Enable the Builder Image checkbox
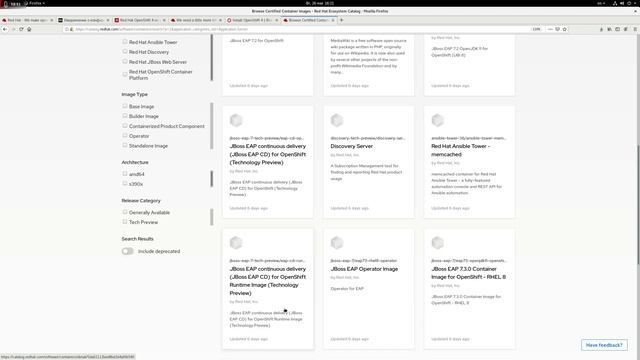 click(125, 116)
